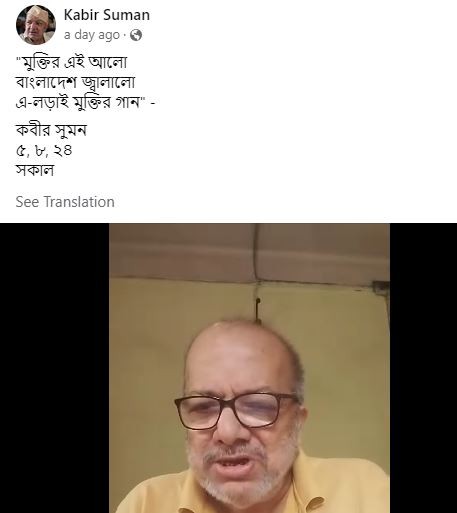Click the See Translation link
The image size is (457, 513).
click(65, 202)
